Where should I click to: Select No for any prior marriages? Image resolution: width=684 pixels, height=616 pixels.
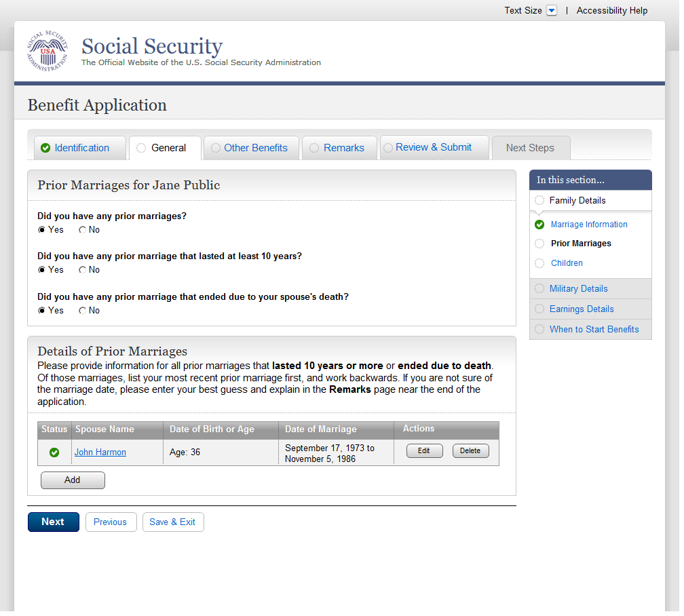coord(82,231)
